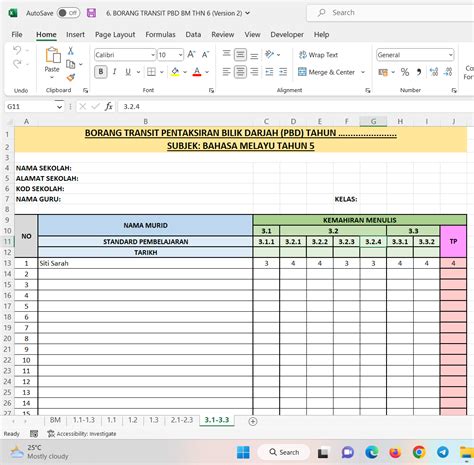
Task: Open the font size dropdown
Action: 180,55
